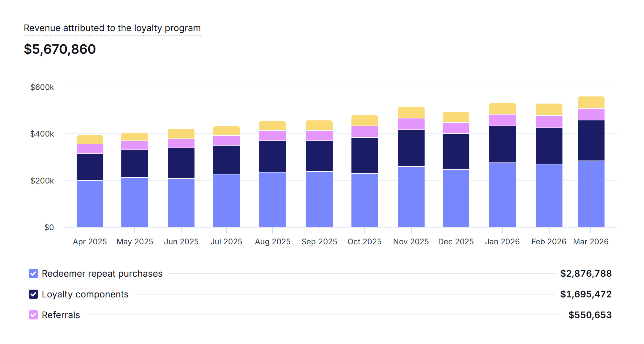644x344 pixels.
Task: Click the Redeemer repeat purchases legend label
Action: click(x=102, y=273)
